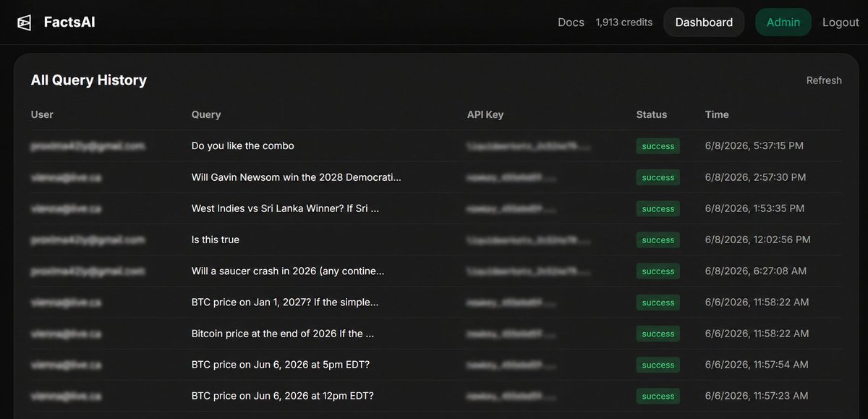The height and width of the screenshot is (419, 868).
Task: Click the 6/8/2026, 12:02:56 PM timestamp
Action: pos(758,240)
